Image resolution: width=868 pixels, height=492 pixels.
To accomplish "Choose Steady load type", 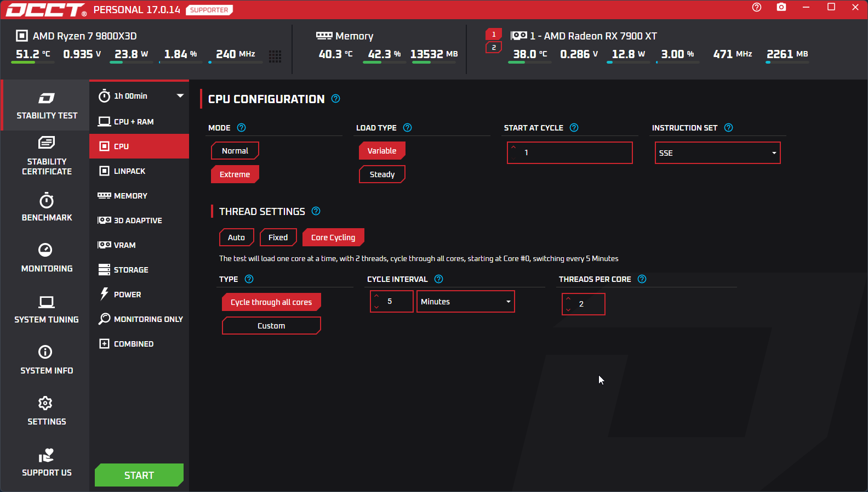I will click(382, 174).
